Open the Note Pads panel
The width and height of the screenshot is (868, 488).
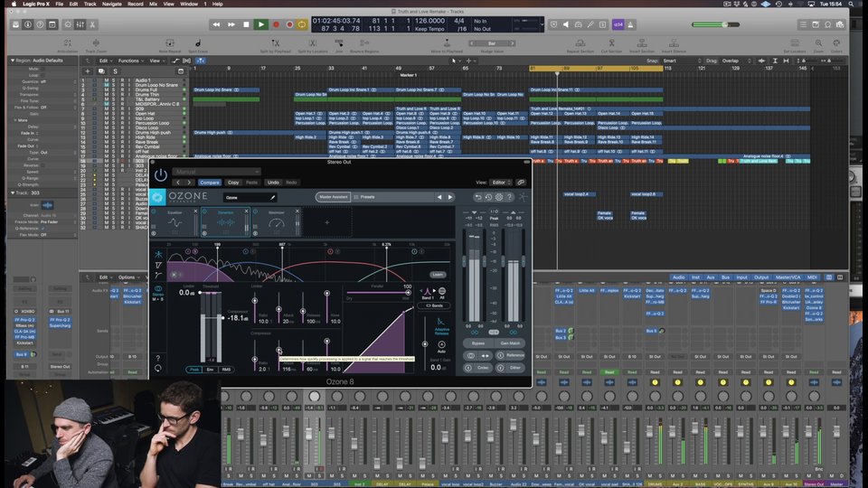(x=816, y=24)
